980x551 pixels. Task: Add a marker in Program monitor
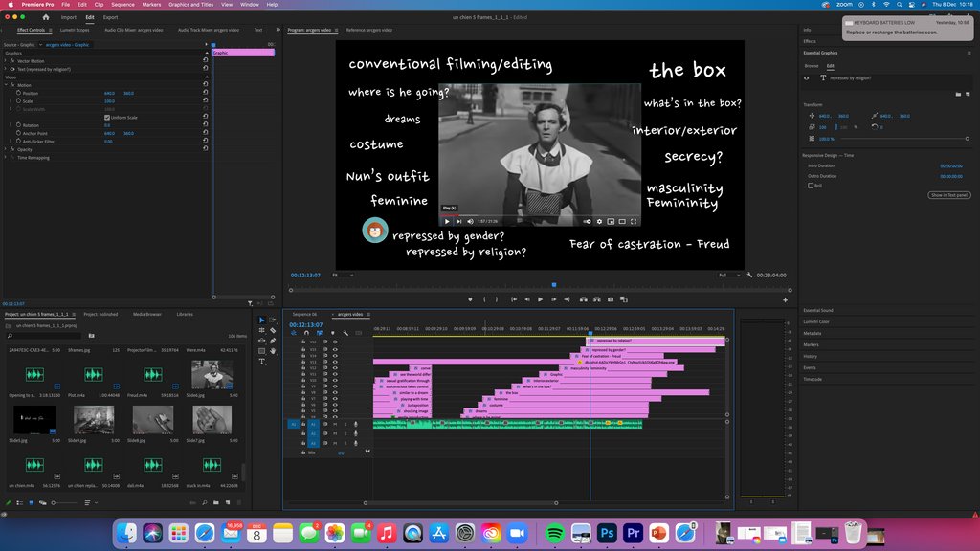pos(470,299)
